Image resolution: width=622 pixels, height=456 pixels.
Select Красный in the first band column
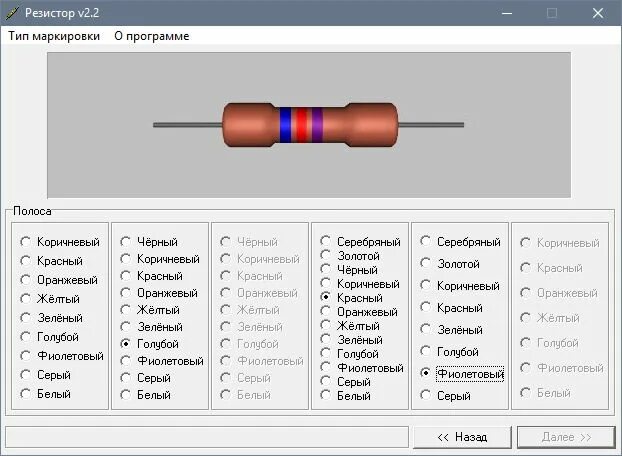click(x=51, y=261)
